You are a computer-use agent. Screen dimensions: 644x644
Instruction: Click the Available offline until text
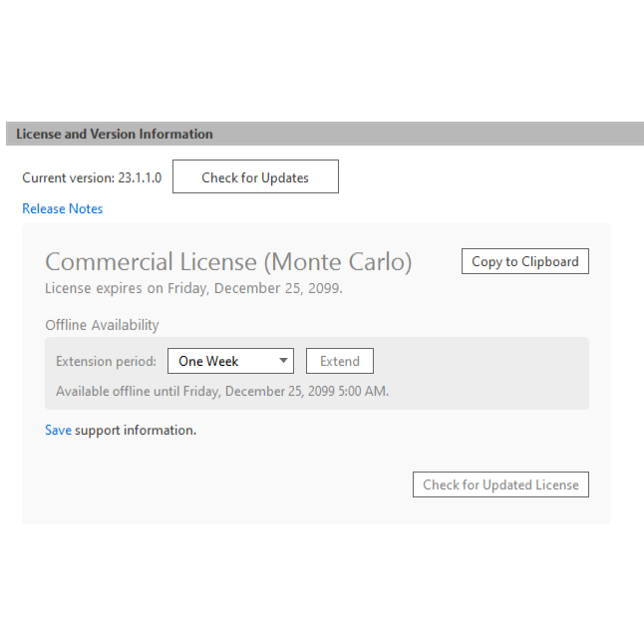tap(222, 391)
